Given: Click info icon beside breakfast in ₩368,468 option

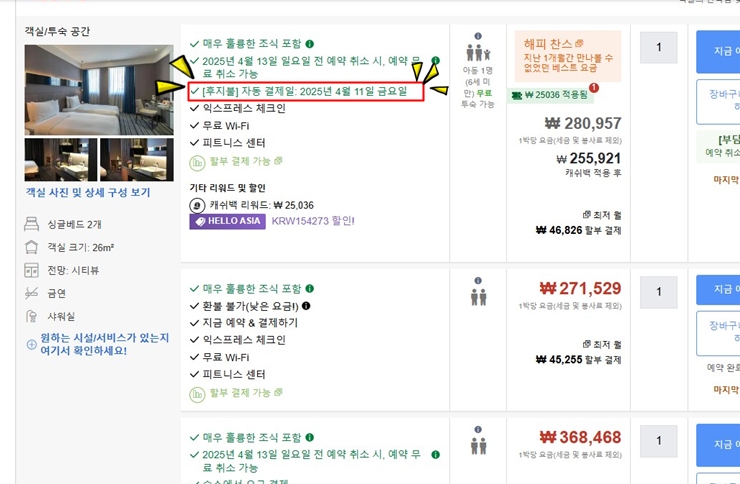Looking at the screenshot, I should pos(310,437).
